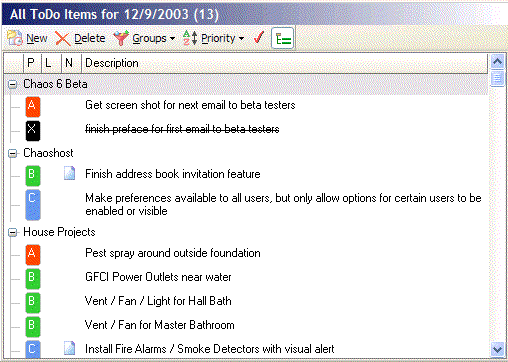Click the scrollbar up arrow
The image size is (508, 362).
(497, 61)
